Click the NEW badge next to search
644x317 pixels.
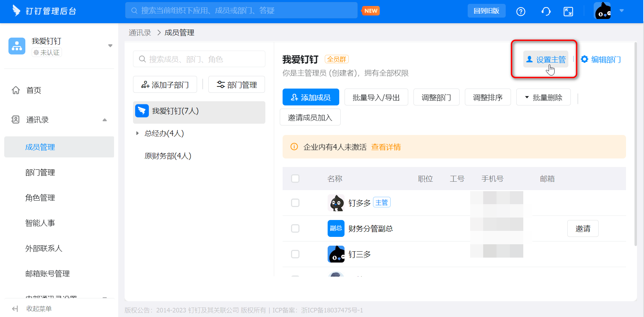pyautogui.click(x=371, y=11)
